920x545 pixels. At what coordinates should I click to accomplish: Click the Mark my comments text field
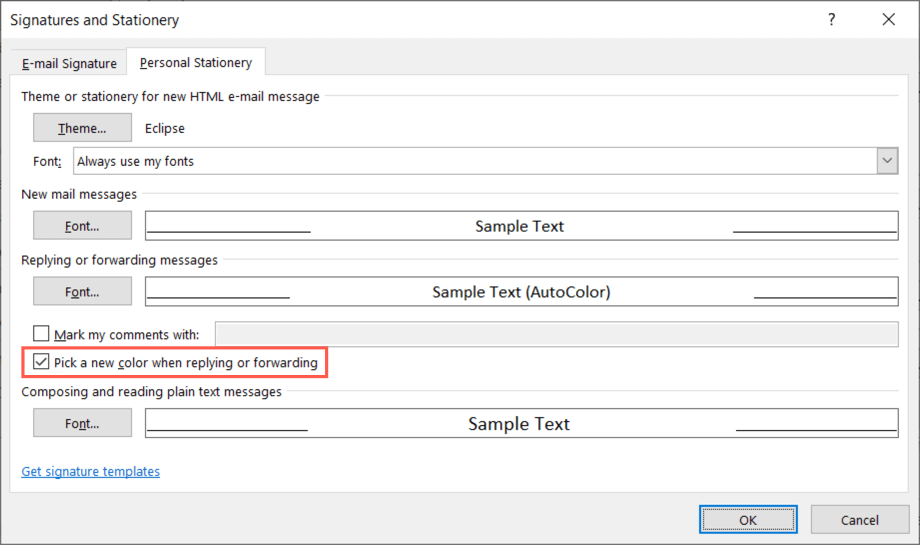tap(556, 335)
